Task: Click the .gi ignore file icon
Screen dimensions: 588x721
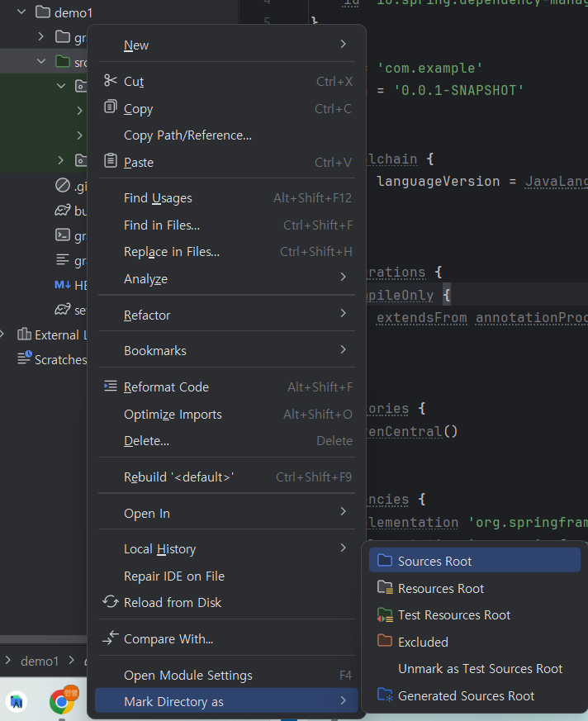Action: tap(63, 185)
